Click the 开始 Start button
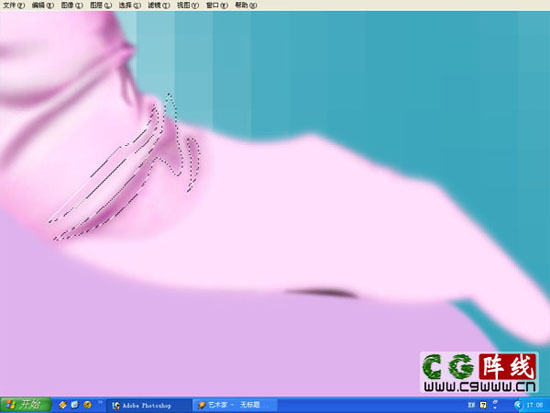 (x=26, y=405)
